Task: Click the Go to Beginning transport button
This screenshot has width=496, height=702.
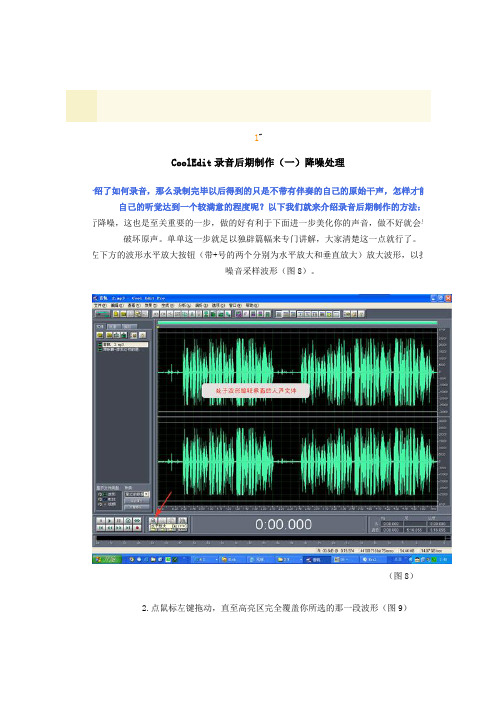Action: click(x=101, y=528)
